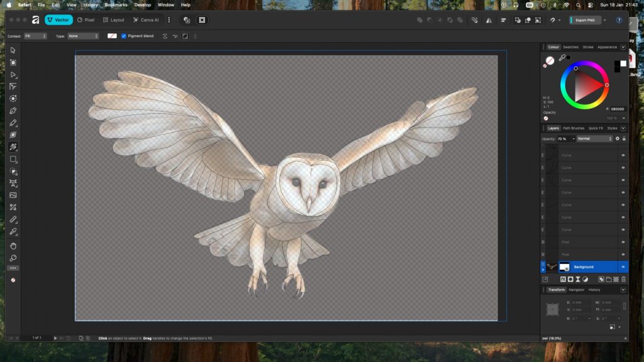Uncheck the Pigment blend checkbox
This screenshot has height=362, width=644.
(124, 36)
